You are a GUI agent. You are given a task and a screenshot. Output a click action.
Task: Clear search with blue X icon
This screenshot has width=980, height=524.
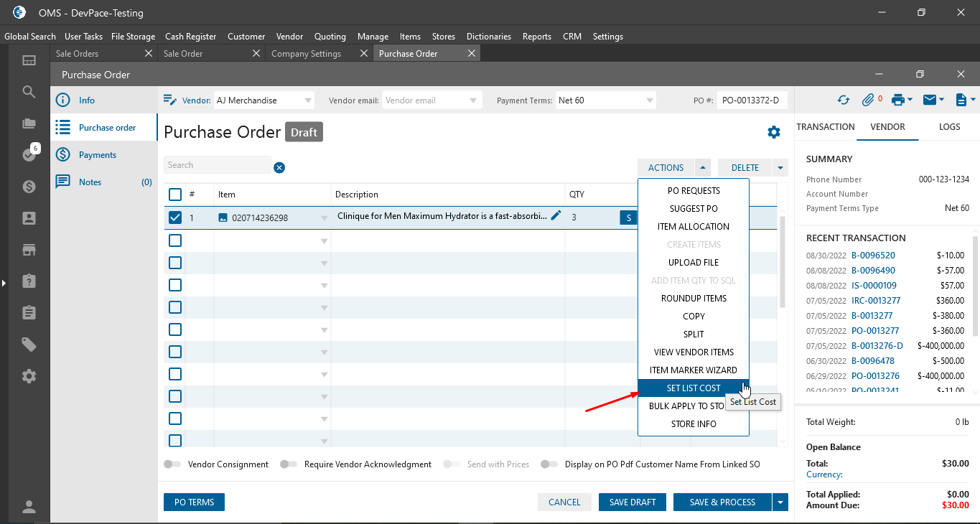point(279,167)
